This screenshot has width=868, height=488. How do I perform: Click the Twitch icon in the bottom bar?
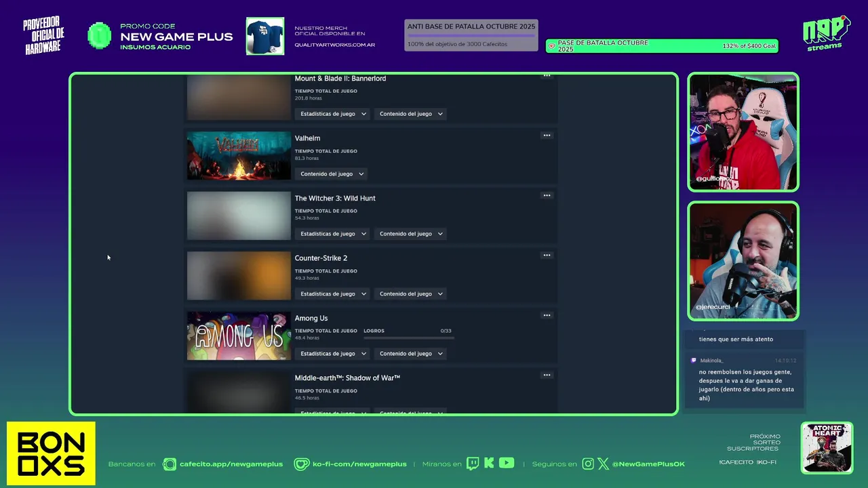472,464
